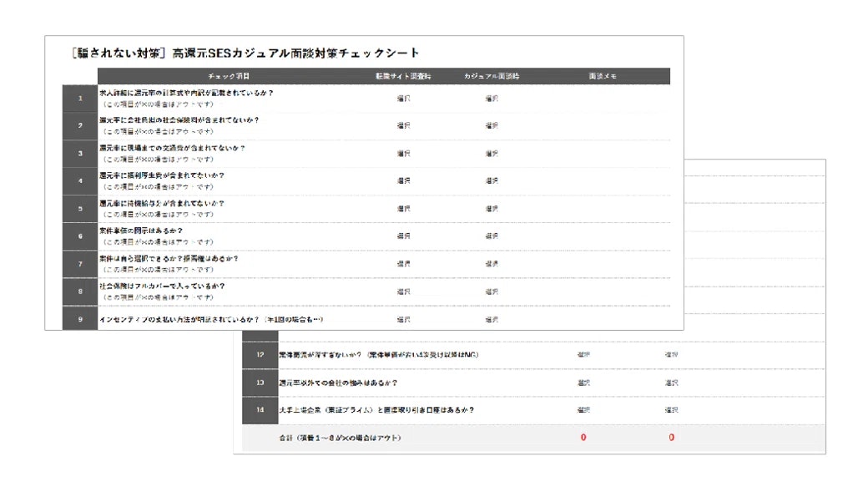The height and width of the screenshot is (492, 868).
Task: Open row 14 大手上場企業 selection dropdown
Action: (585, 409)
